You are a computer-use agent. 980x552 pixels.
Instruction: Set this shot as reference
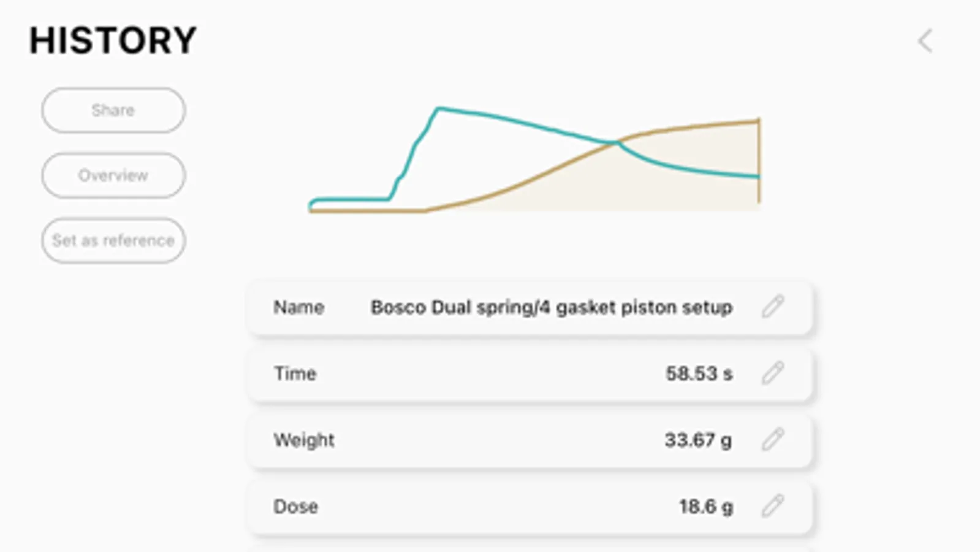tap(113, 240)
